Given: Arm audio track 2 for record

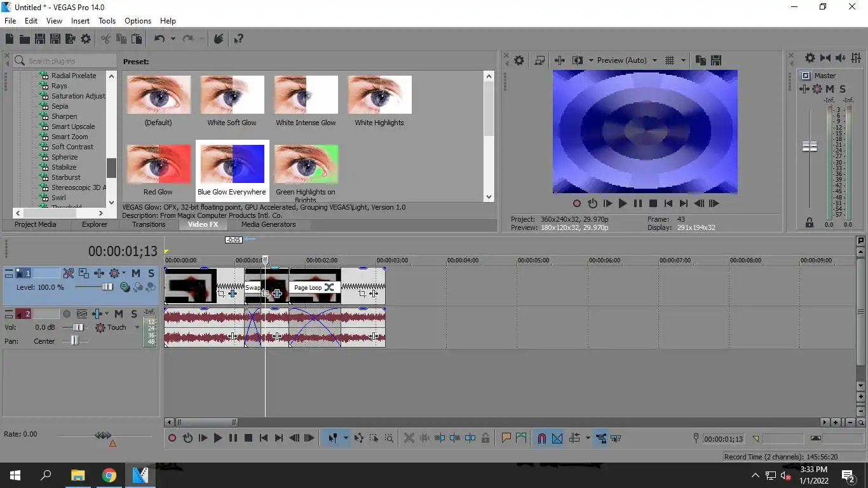Looking at the screenshot, I should pyautogui.click(x=67, y=314).
